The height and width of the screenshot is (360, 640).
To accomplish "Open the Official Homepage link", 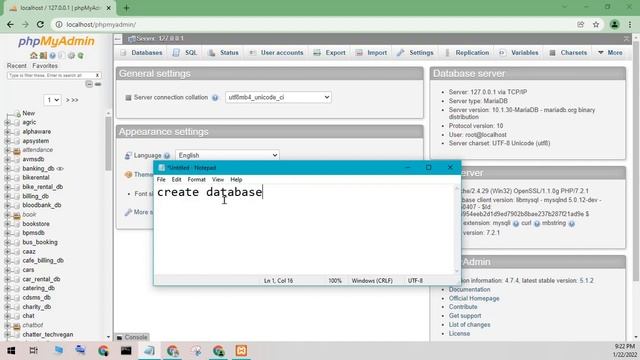I will pyautogui.click(x=474, y=298).
